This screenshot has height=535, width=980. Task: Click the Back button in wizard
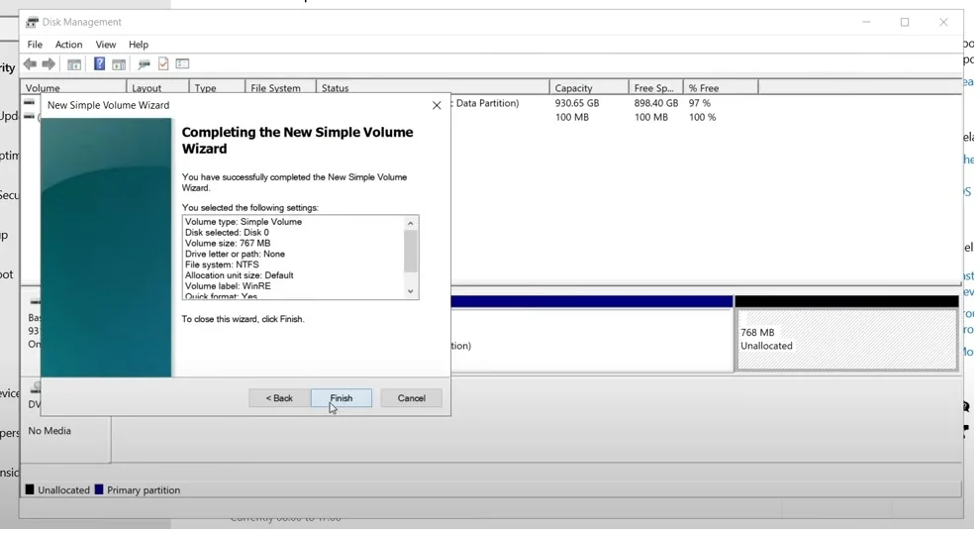(279, 398)
